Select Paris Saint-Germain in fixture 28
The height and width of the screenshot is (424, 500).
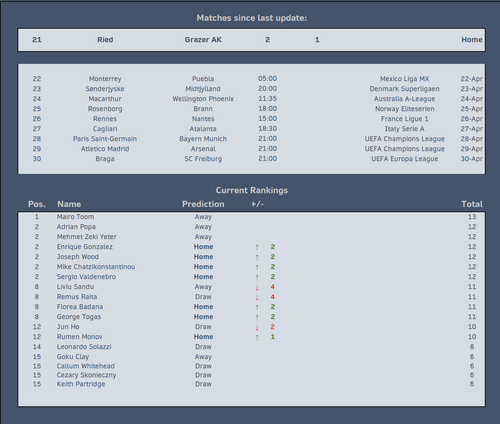(105, 139)
